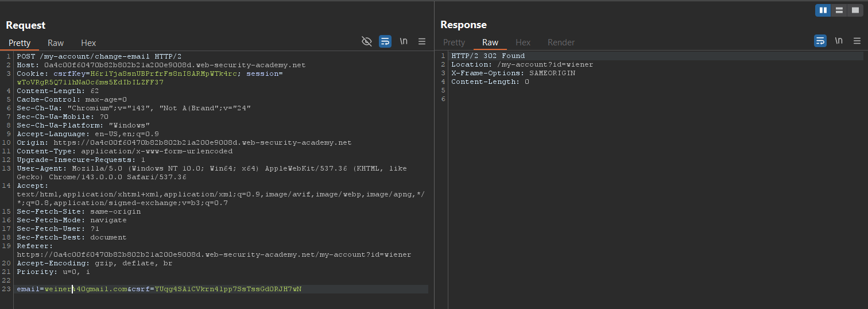The image size is (868, 309).
Task: Click the Accept-Language header line
Action: 88,134
